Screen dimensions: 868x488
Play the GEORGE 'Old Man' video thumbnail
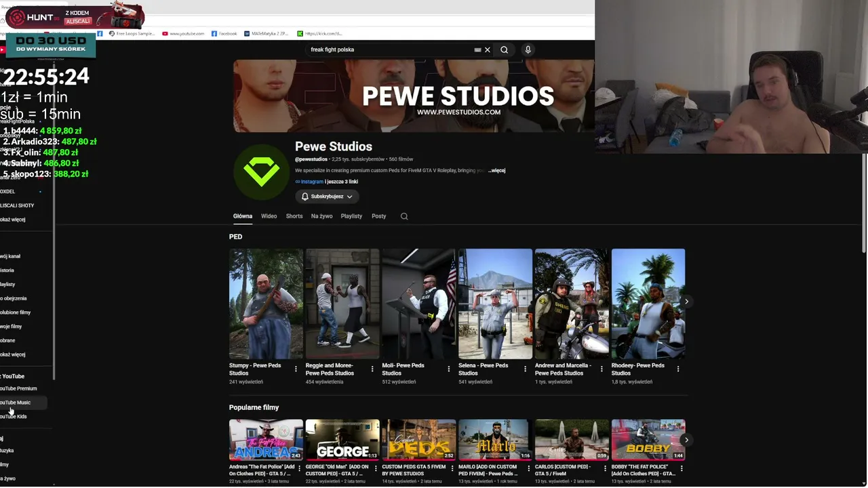342,440
